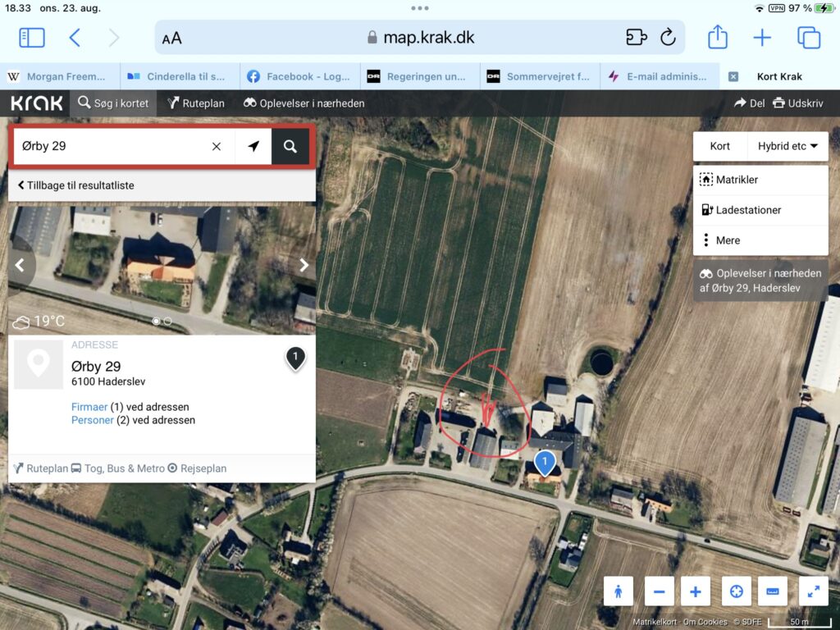This screenshot has width=840, height=630.
Task: Enter fullscreen map mode
Action: point(813,591)
